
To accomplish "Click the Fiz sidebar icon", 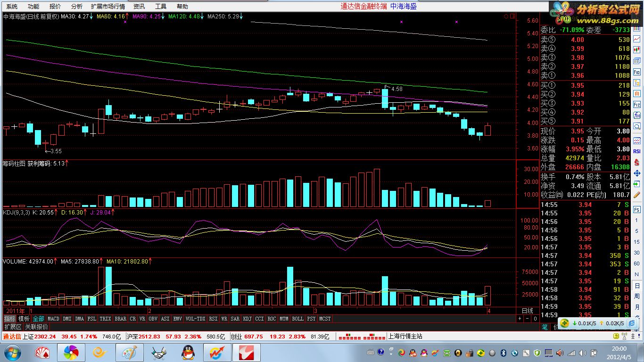I will click(x=637, y=104).
